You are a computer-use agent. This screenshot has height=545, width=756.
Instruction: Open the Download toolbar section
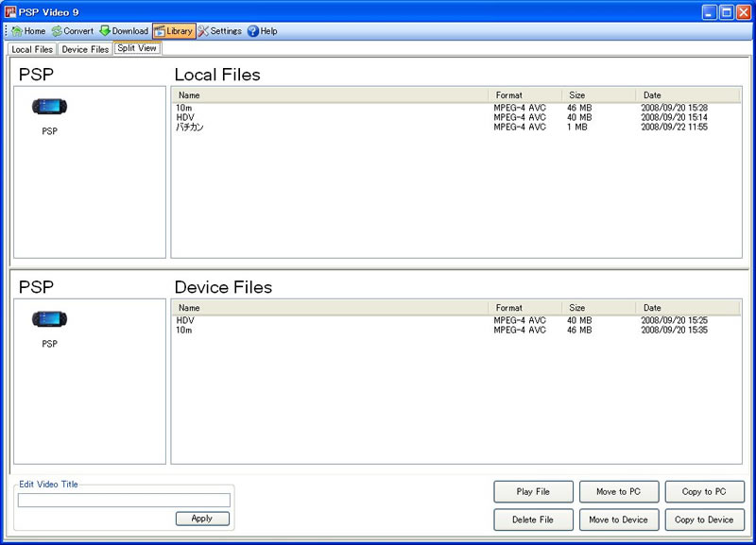point(124,31)
